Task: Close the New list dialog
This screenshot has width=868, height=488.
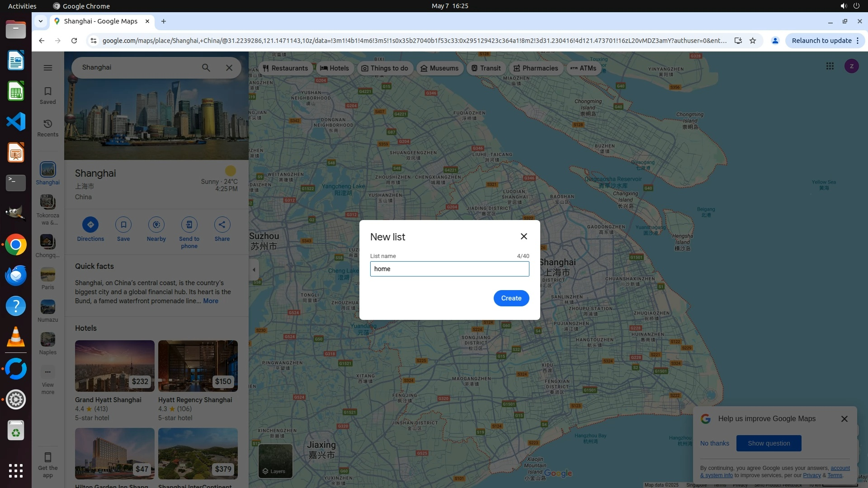Action: 524,236
